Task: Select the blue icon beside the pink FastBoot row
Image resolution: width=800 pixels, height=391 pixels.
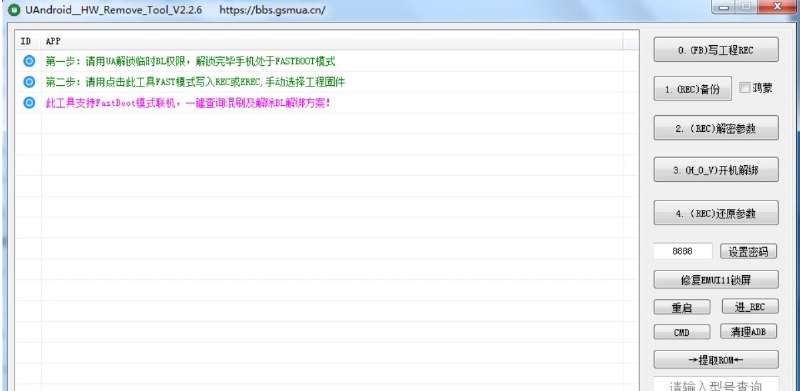Action: pyautogui.click(x=29, y=103)
